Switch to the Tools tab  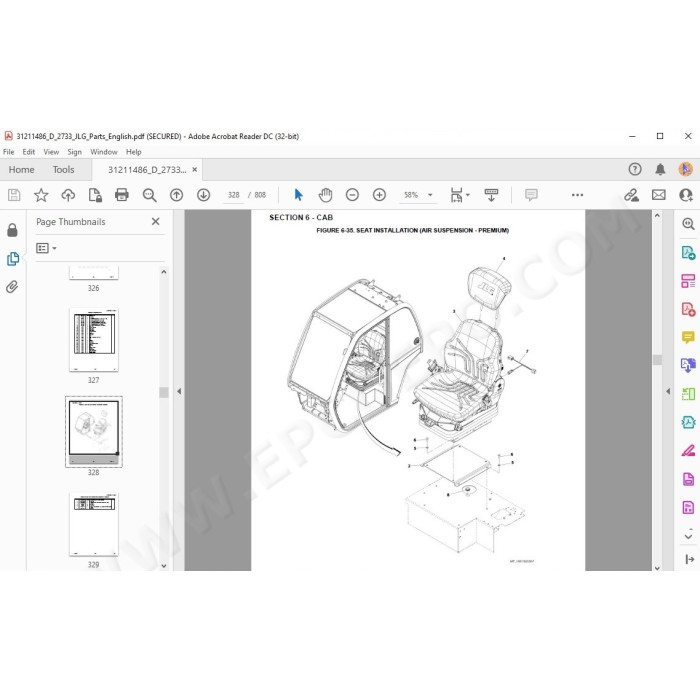[63, 170]
